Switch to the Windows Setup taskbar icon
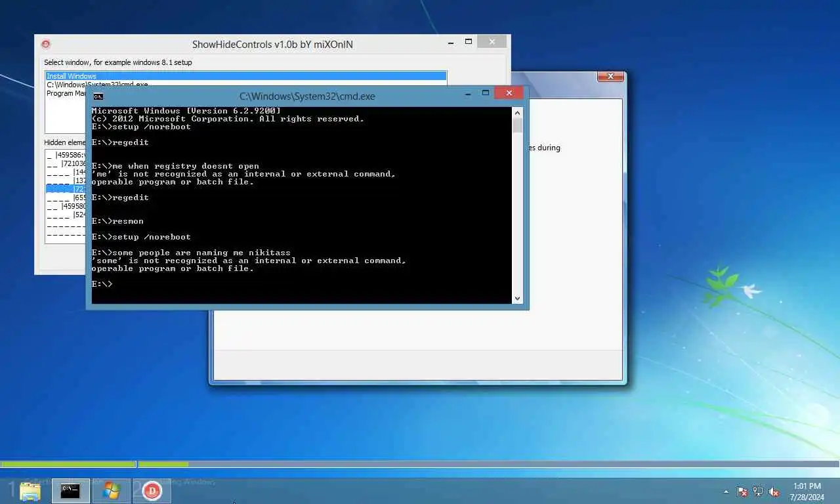 pyautogui.click(x=112, y=490)
